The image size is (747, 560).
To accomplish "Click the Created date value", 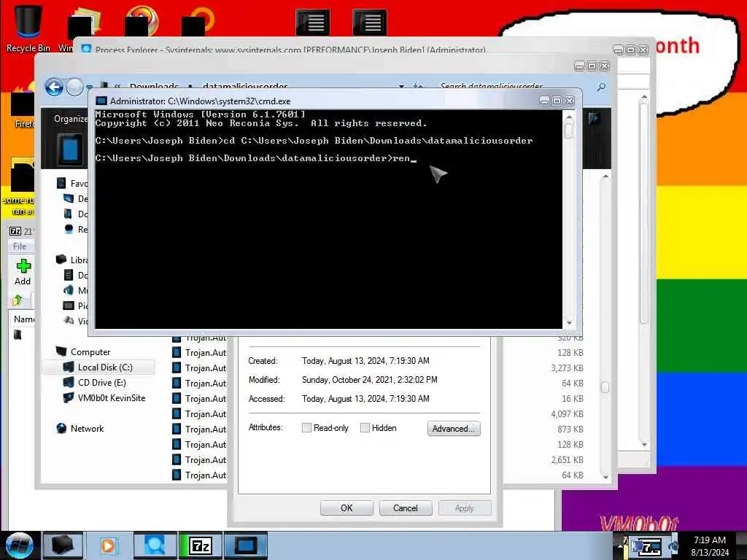I will (365, 361).
